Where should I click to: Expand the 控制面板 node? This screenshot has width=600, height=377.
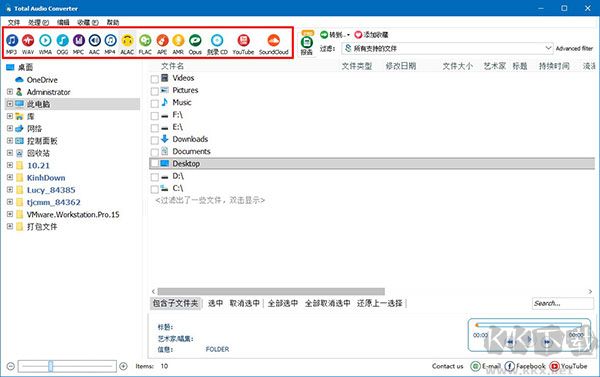[10, 140]
